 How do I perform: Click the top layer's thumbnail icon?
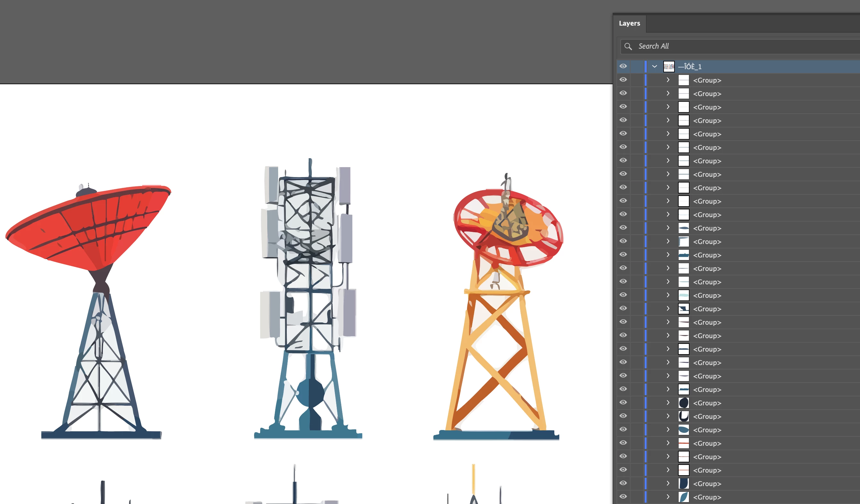click(x=668, y=67)
